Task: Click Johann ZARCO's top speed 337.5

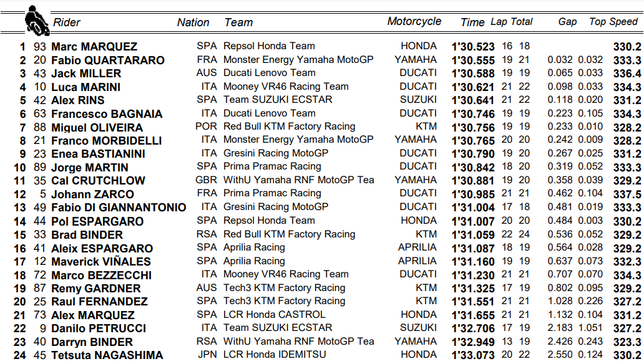Action: pyautogui.click(x=627, y=194)
